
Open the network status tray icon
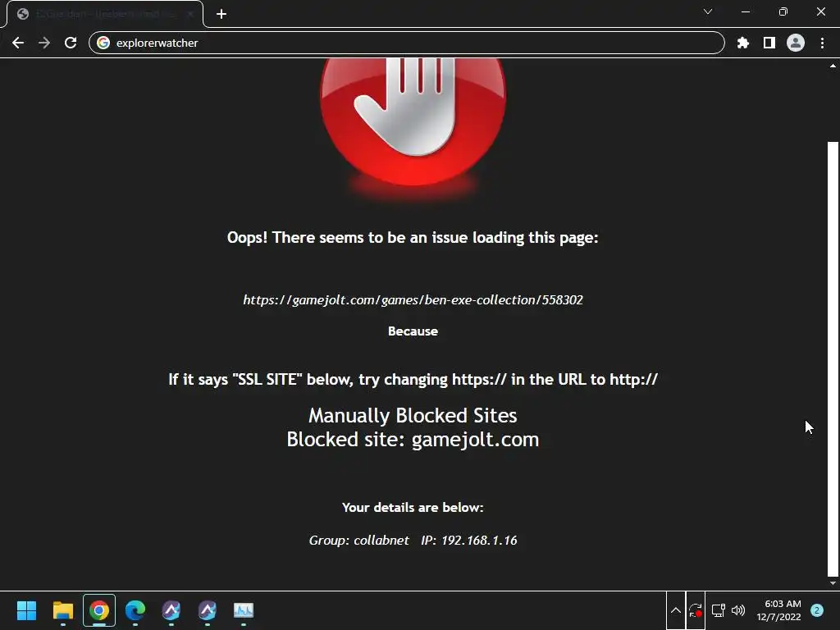pos(718,610)
